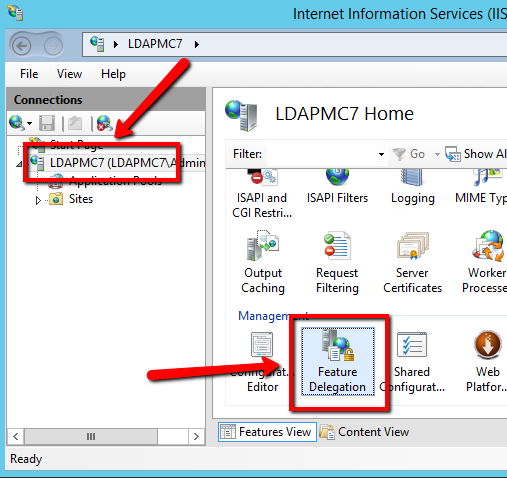Open the connection dropdown arrow beside the globe
Viewport: 507px width, 478px height.
(x=30, y=124)
